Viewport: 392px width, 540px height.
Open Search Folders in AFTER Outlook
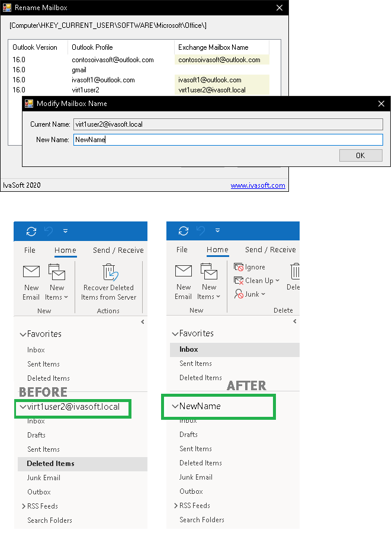[202, 520]
